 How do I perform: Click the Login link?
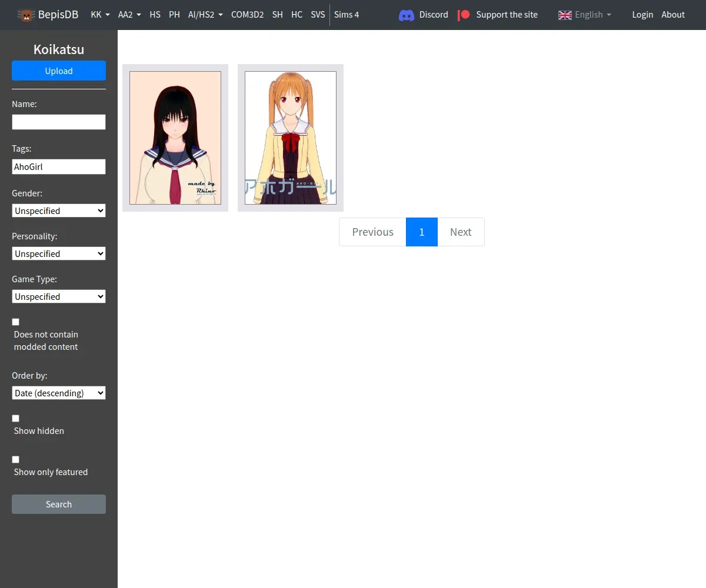click(642, 15)
